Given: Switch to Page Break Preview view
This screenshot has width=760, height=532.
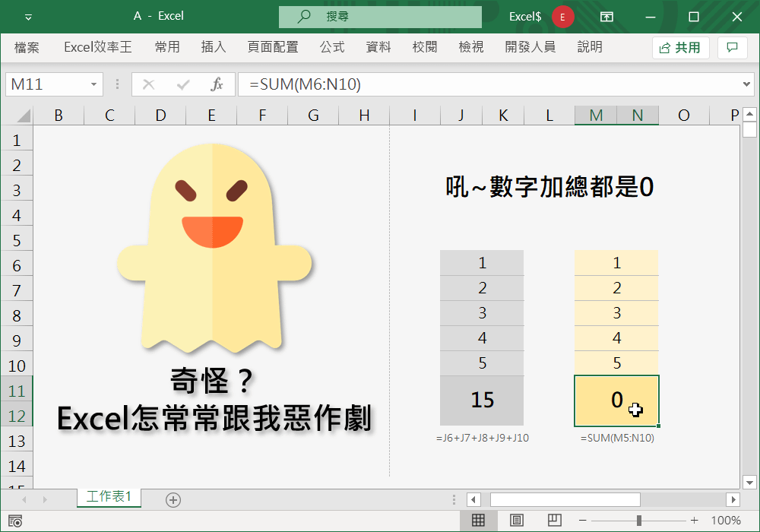Looking at the screenshot, I should [x=554, y=521].
